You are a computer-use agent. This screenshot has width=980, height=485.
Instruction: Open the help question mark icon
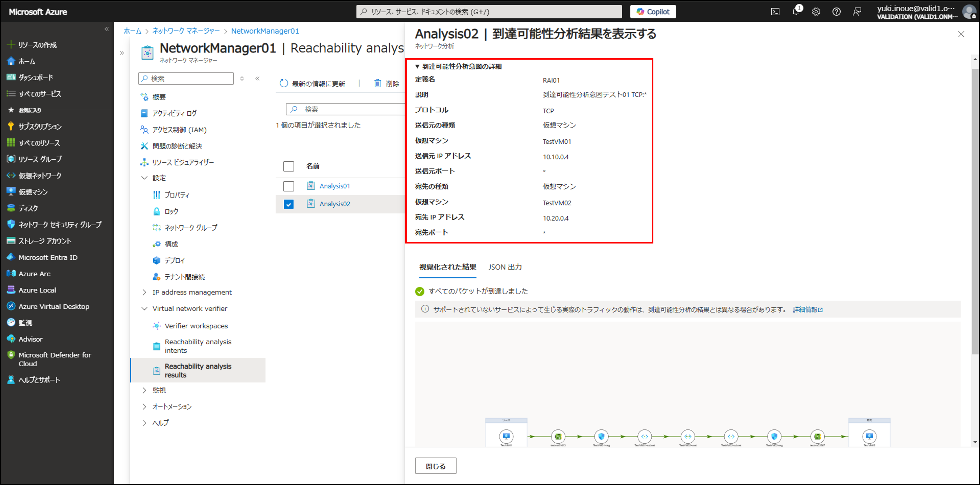[836, 12]
